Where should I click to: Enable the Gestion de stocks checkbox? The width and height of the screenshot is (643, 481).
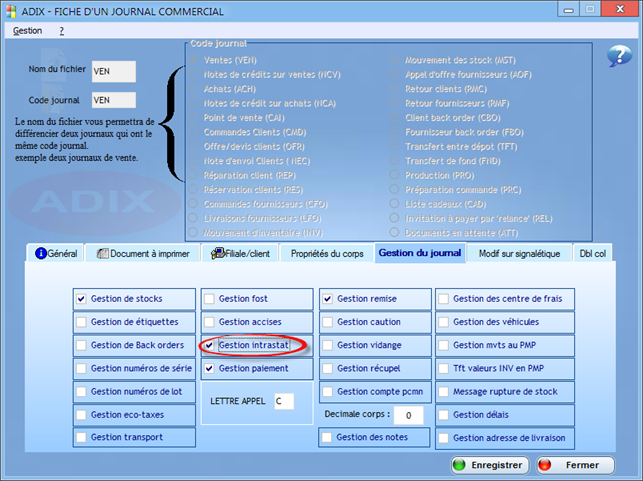pyautogui.click(x=82, y=299)
